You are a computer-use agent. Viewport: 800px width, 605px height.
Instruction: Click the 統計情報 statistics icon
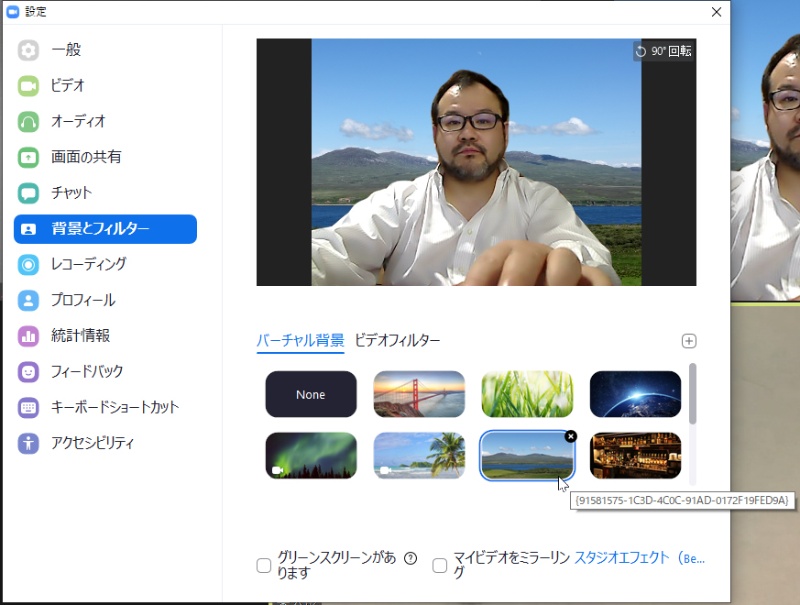pos(28,336)
